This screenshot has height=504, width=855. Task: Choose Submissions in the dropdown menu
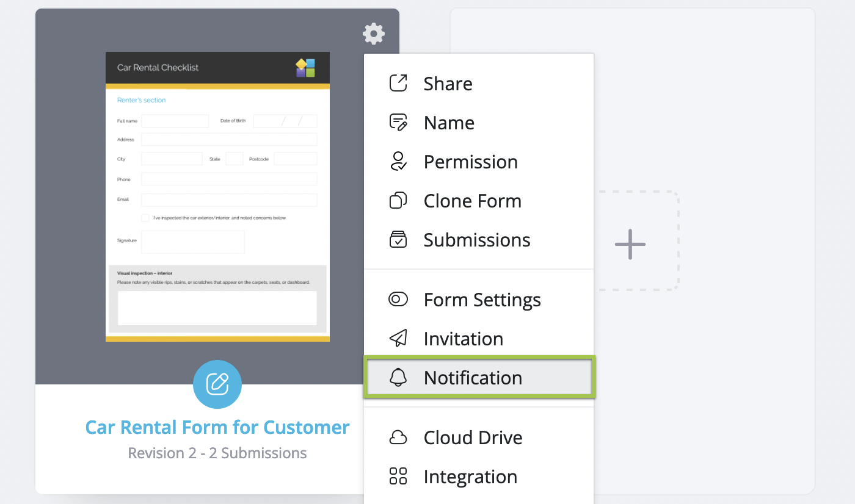(476, 240)
